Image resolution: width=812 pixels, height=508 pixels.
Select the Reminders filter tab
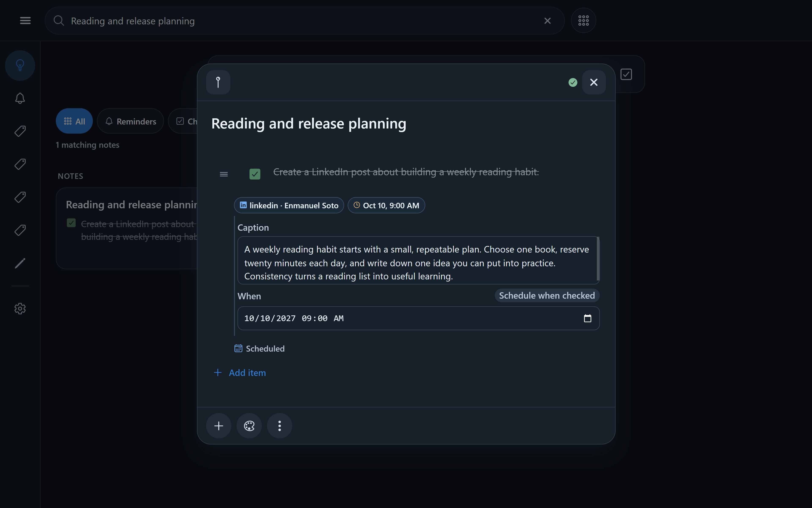tap(130, 121)
